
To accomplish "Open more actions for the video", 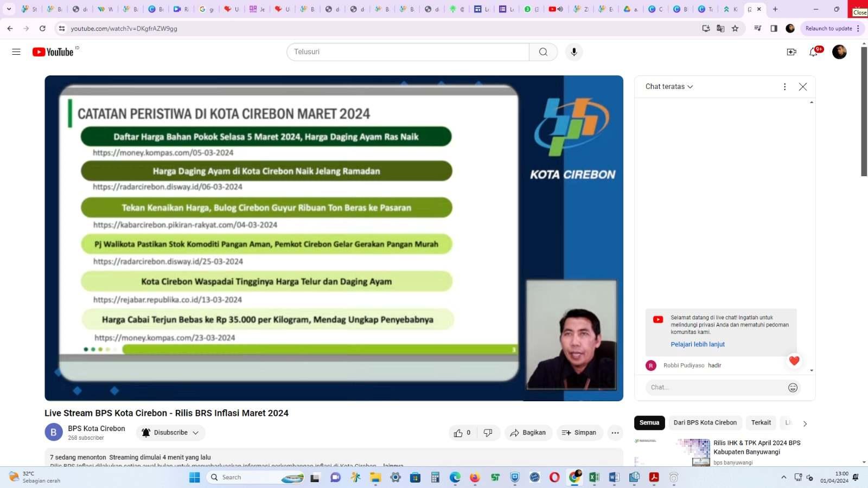I will [x=615, y=433].
